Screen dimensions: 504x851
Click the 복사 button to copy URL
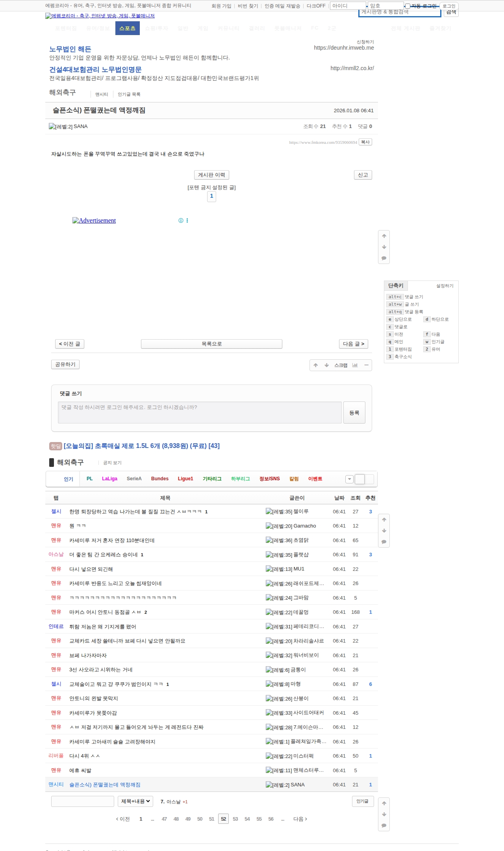[366, 142]
